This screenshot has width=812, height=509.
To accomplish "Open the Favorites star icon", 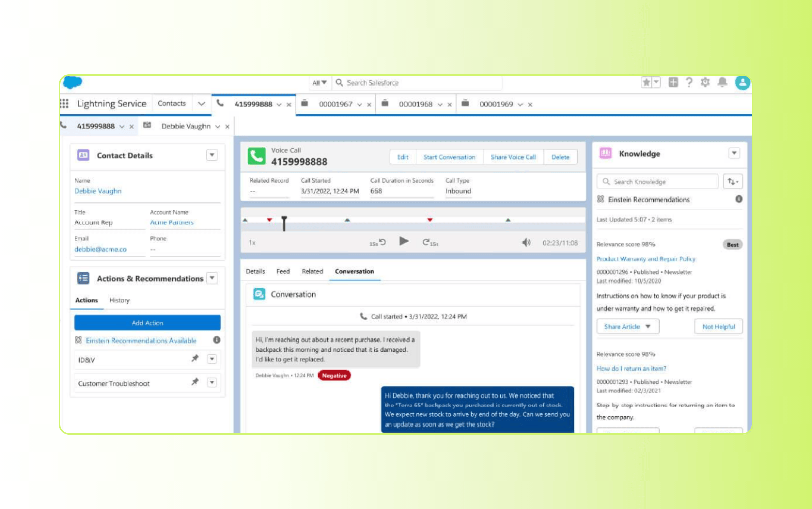I will point(646,82).
